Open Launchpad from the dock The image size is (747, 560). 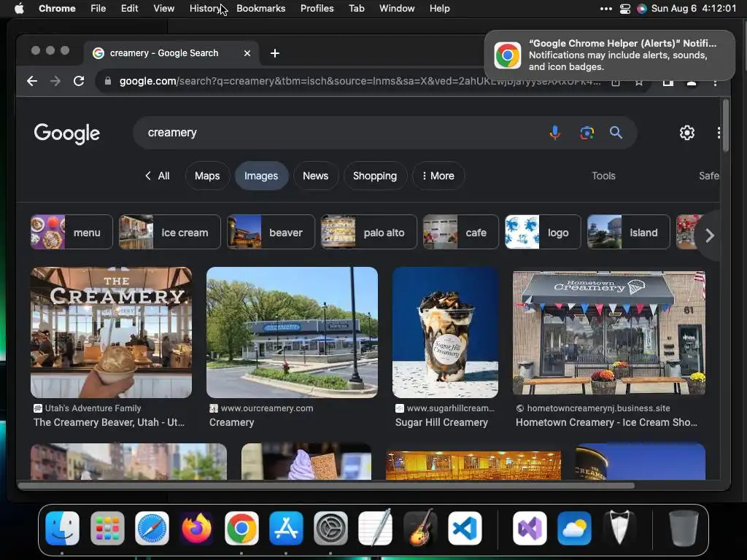click(x=107, y=528)
